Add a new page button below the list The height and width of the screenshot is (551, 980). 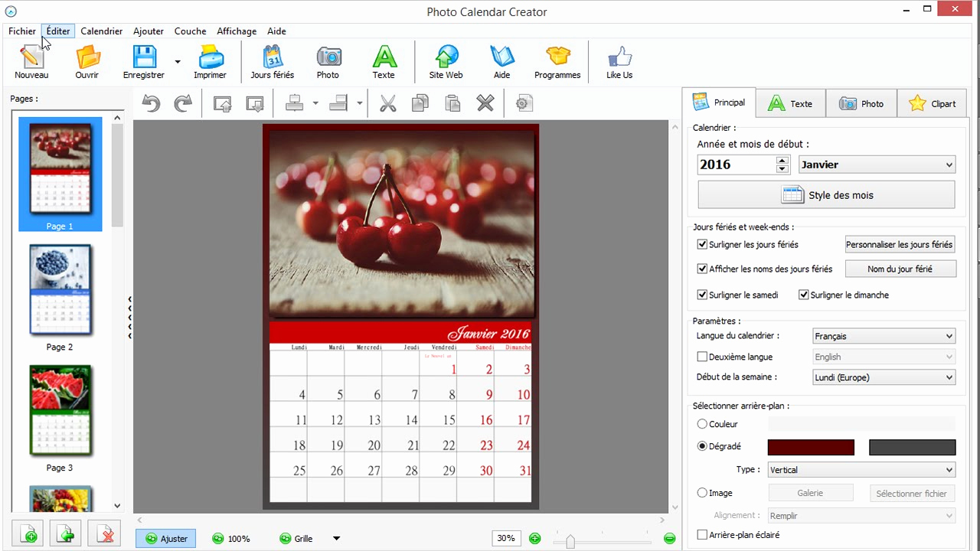[x=28, y=533]
